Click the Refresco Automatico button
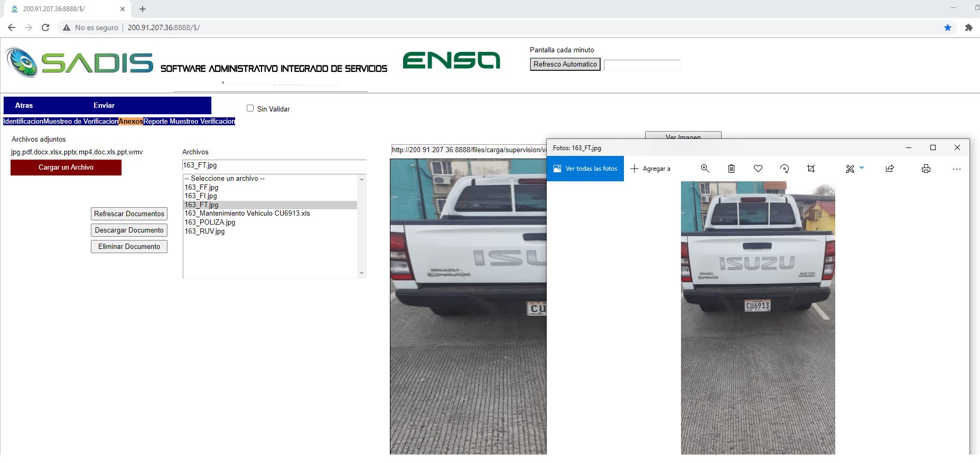The height and width of the screenshot is (463, 980). (565, 64)
